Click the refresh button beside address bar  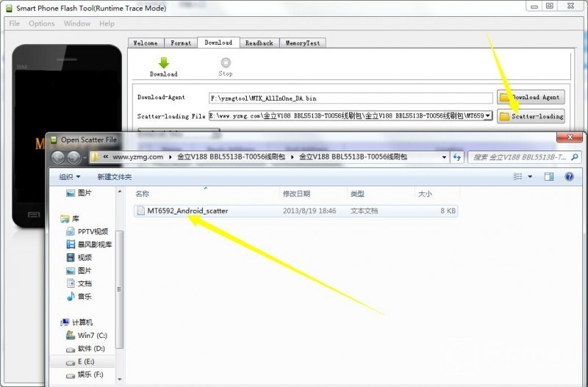456,157
